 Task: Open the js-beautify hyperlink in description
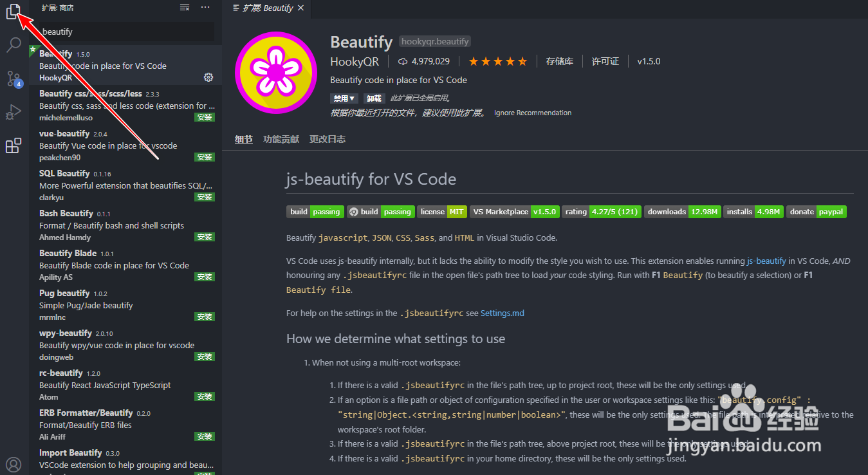coord(766,261)
